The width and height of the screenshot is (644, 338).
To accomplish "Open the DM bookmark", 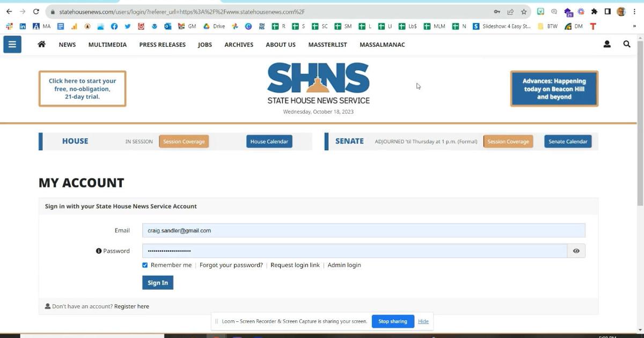I will (x=574, y=26).
